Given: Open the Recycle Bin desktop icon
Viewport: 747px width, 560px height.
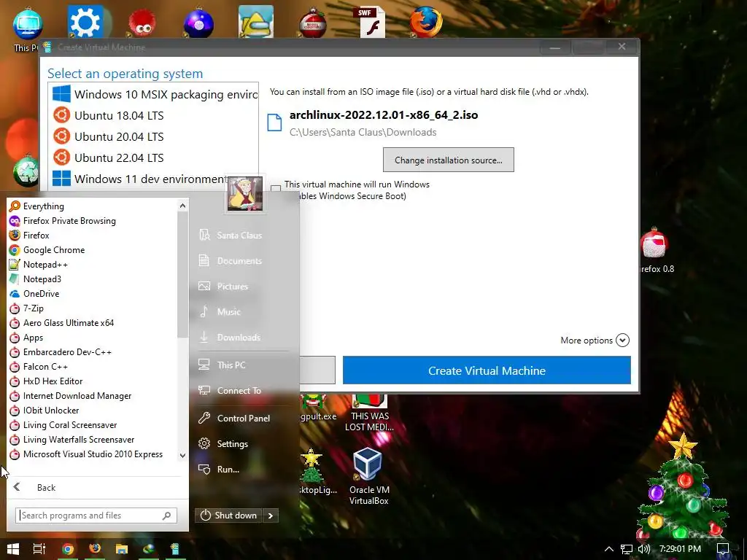Looking at the screenshot, I should (26, 171).
